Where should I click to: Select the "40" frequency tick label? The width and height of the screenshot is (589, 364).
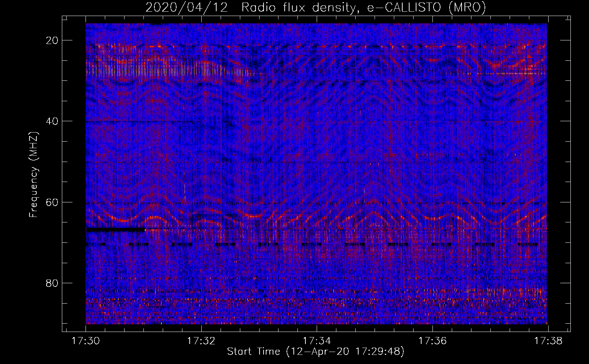coord(52,121)
